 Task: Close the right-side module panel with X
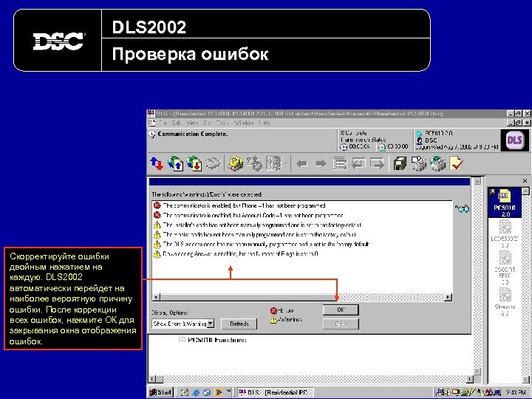(x=525, y=180)
